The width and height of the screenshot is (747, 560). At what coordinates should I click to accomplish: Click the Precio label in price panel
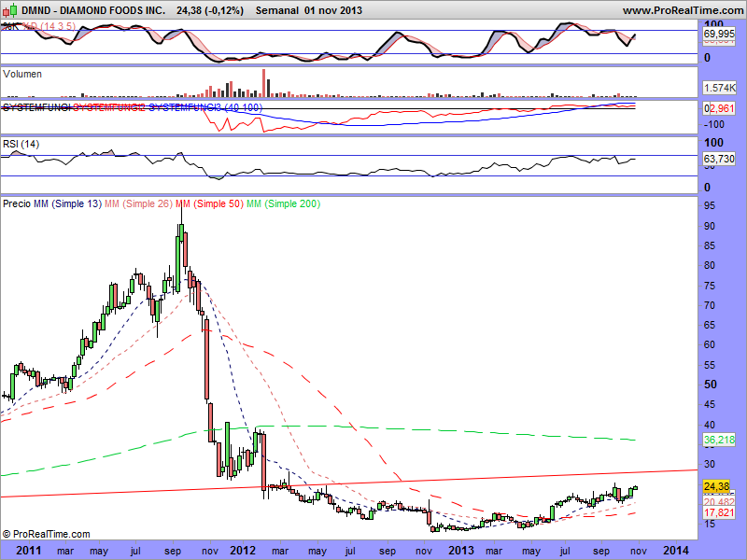[x=17, y=203]
